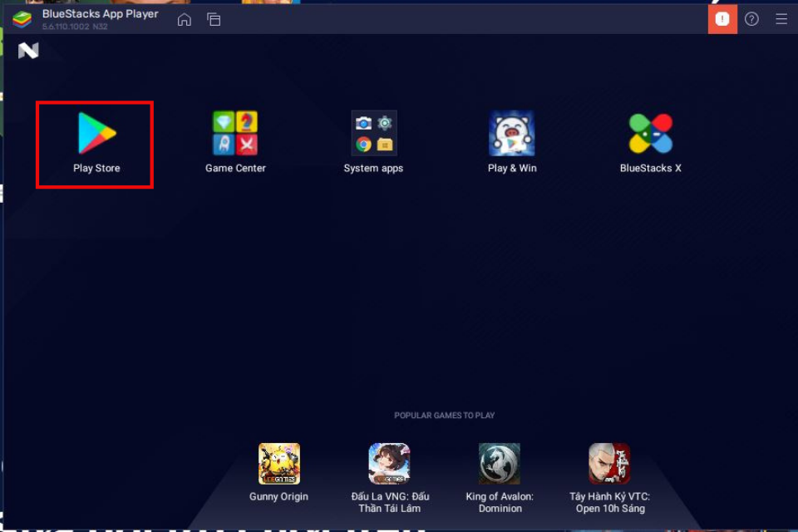Open Đấu La VNG game icon
The height and width of the screenshot is (532, 798).
pos(389,463)
